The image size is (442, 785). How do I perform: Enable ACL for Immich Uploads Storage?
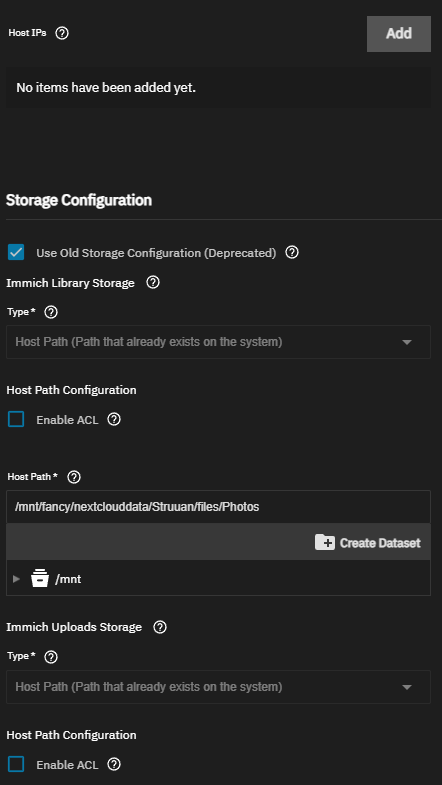[x=16, y=764]
